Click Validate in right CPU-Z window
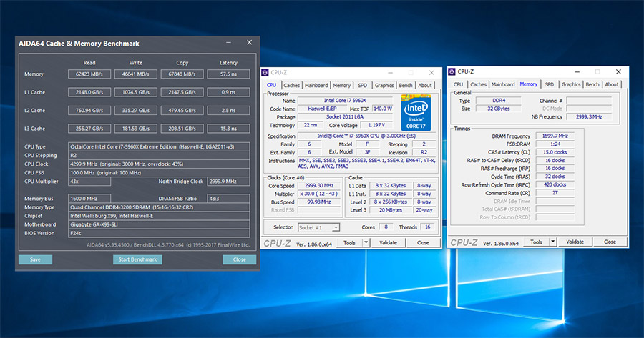Viewport: 644px width, 338px height. pyautogui.click(x=575, y=242)
